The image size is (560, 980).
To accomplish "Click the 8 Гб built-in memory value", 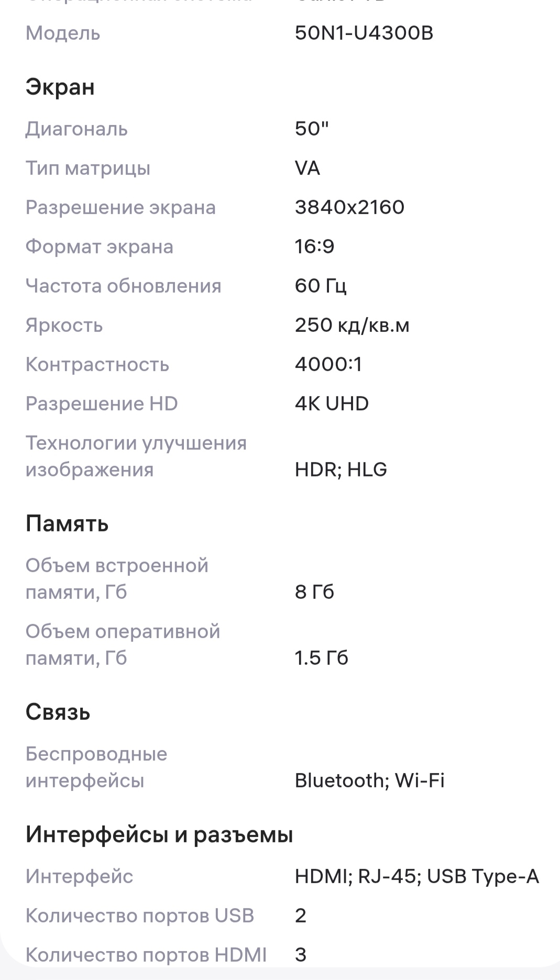I will coord(314,592).
